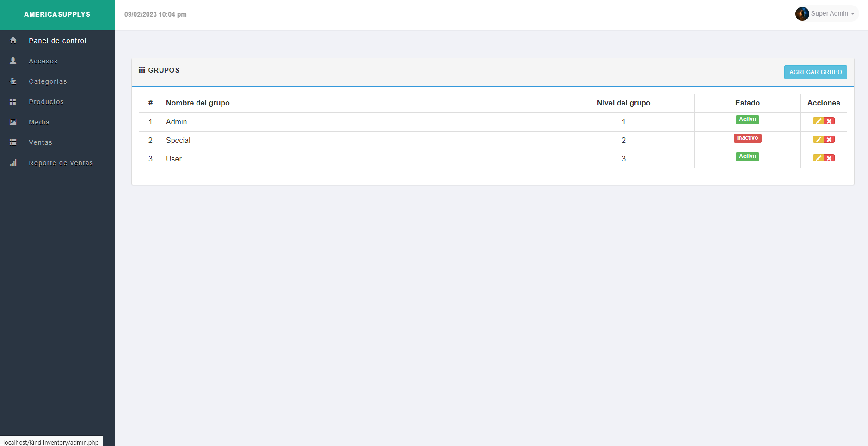Image resolution: width=868 pixels, height=446 pixels.
Task: Open the AmericaSupplys brand link
Action: click(x=57, y=14)
